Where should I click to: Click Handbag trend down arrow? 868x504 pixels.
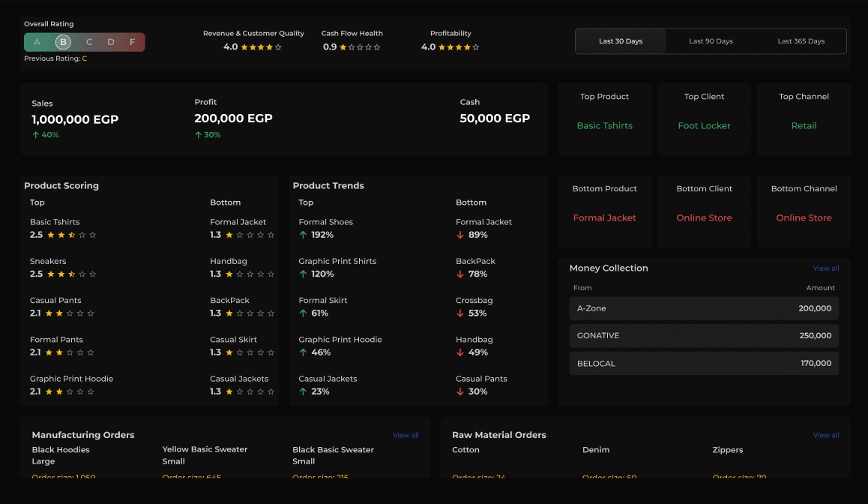[x=460, y=352]
